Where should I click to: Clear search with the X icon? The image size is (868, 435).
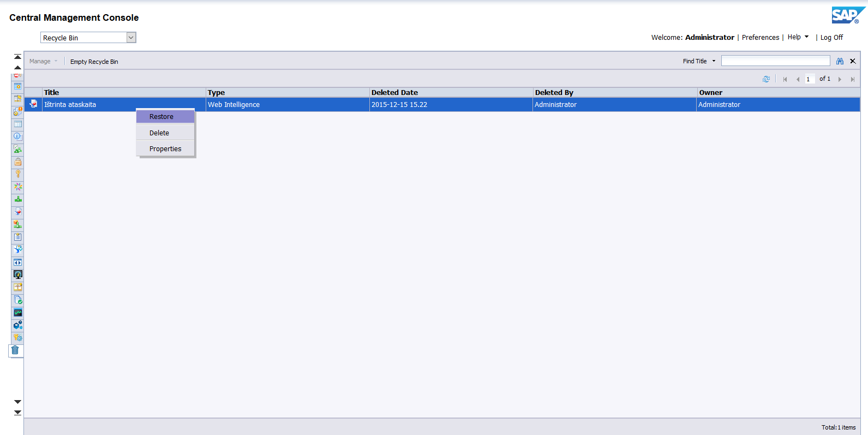click(x=853, y=61)
